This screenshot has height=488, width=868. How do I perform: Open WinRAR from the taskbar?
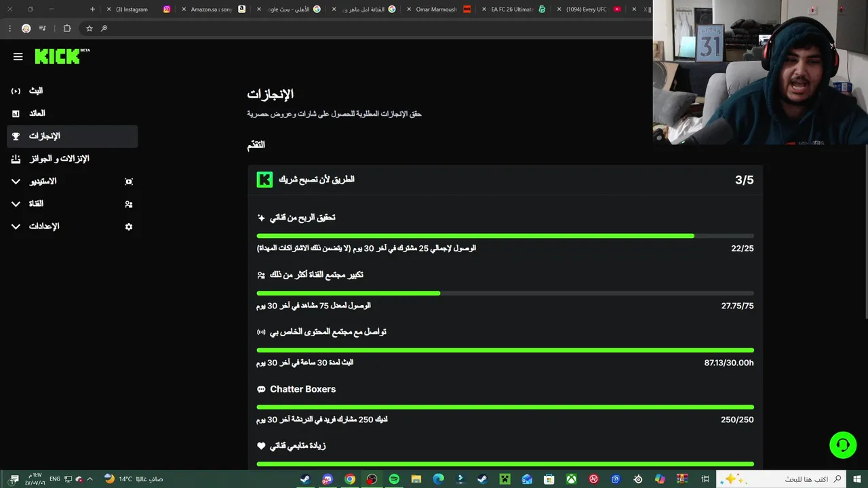682,479
